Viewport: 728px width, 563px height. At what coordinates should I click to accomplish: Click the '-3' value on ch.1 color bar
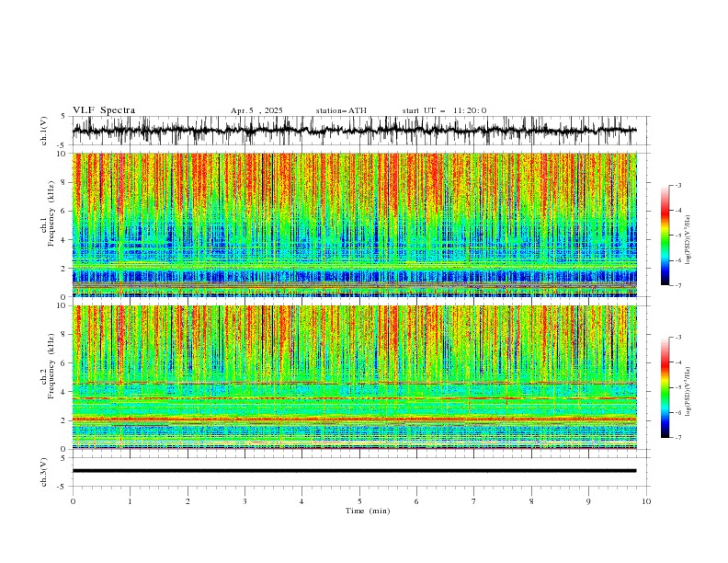[677, 185]
